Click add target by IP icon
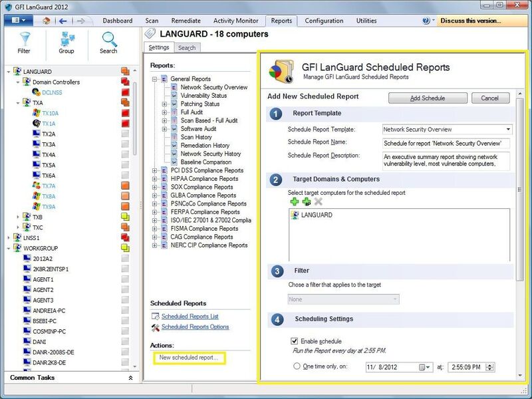This screenshot has width=532, height=399. point(307,201)
